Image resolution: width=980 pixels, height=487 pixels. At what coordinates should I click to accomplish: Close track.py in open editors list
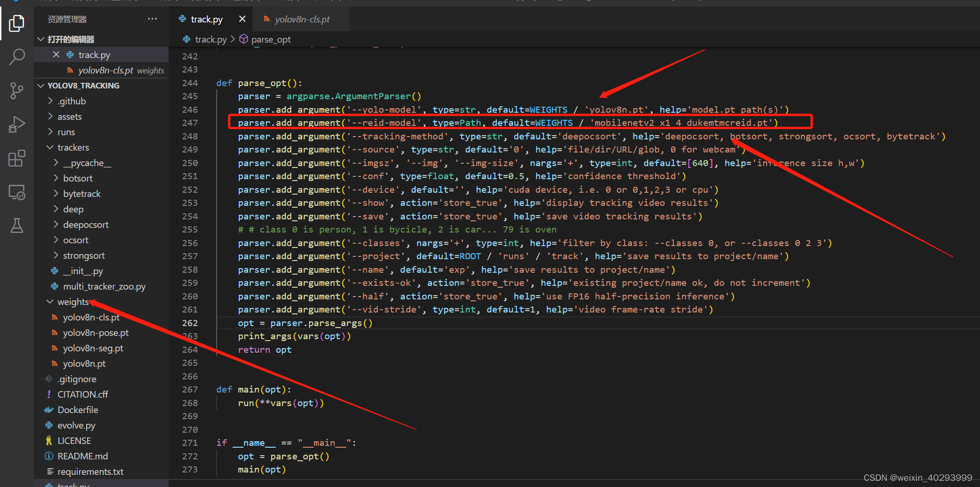pos(56,55)
